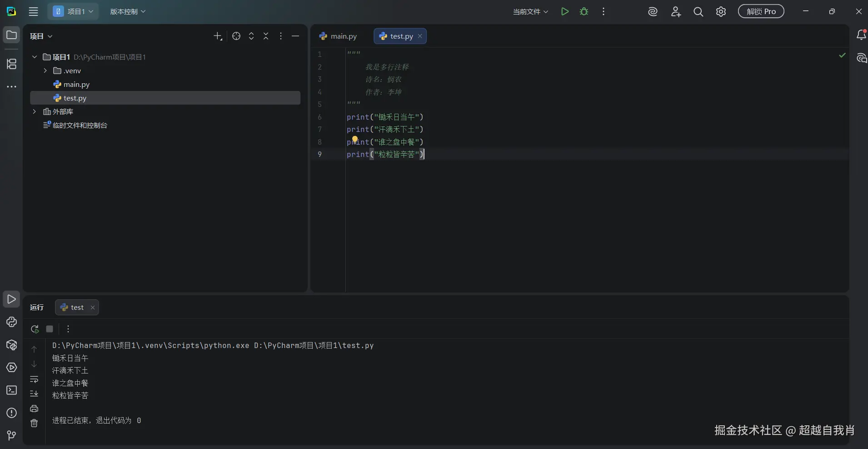Toggle soft-wrap in run console

coord(34,379)
